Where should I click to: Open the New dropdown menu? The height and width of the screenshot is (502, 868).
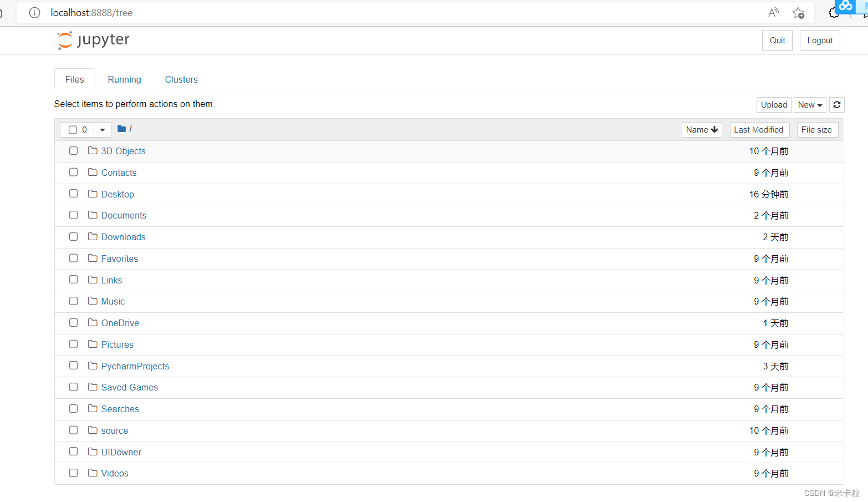click(810, 105)
